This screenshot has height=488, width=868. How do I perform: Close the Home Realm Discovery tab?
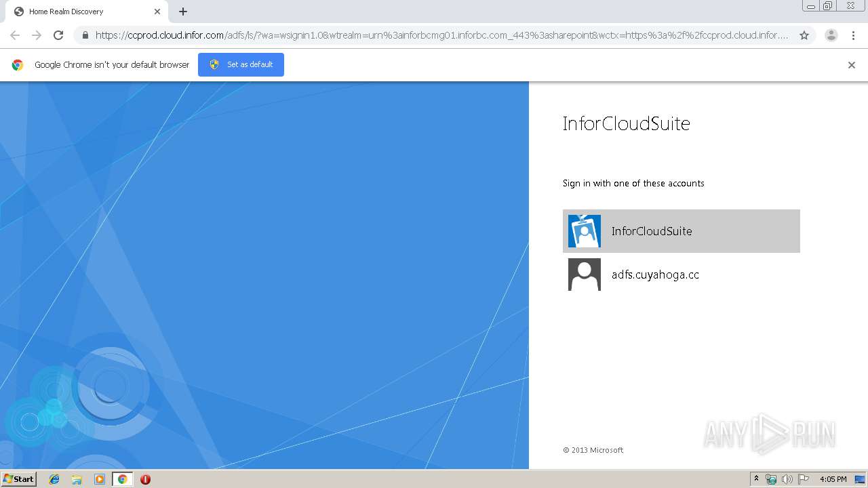click(x=157, y=12)
